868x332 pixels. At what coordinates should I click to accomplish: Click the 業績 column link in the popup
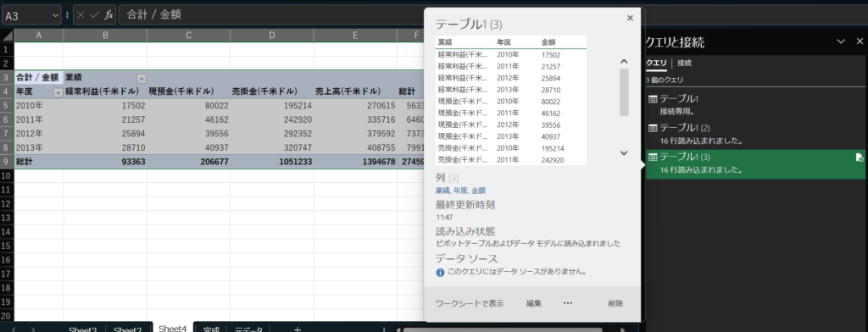tap(442, 191)
